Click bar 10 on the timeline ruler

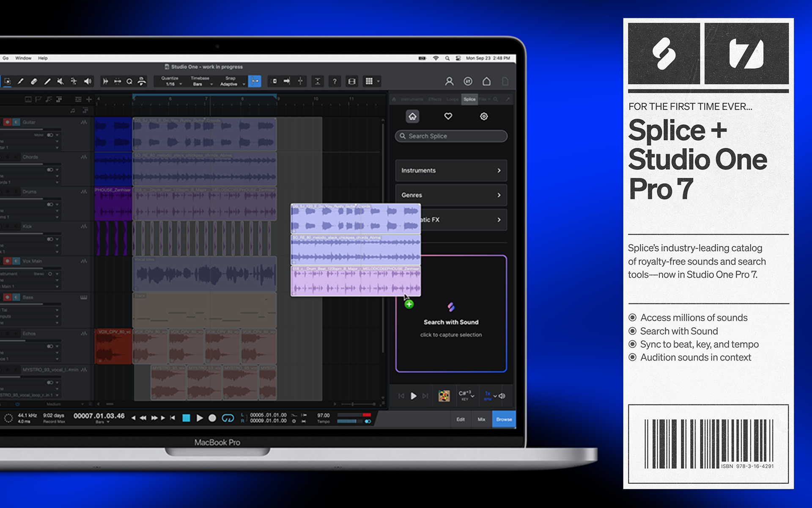(316, 99)
